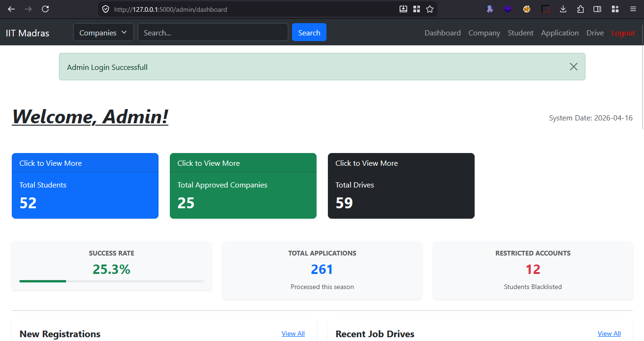
Task: Click the Processed this season caption
Action: pos(322,287)
